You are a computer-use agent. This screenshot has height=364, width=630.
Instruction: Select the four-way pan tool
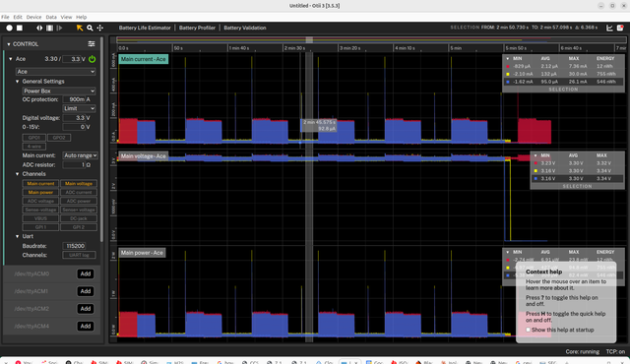click(100, 28)
